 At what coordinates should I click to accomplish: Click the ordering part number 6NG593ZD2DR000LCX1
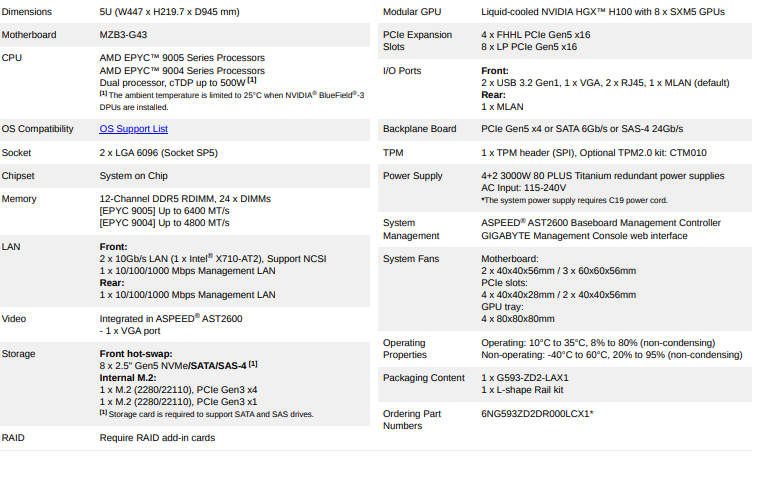click(537, 413)
